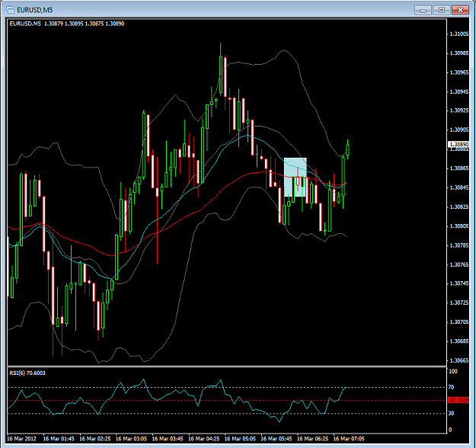
Task: Click the 1.30785 price scale label
Action: tap(459, 245)
